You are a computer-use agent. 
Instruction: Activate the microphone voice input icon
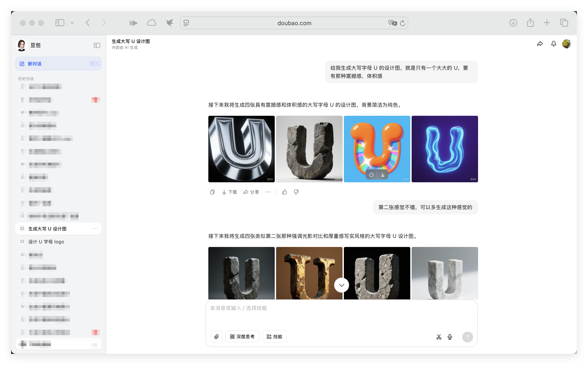point(450,337)
